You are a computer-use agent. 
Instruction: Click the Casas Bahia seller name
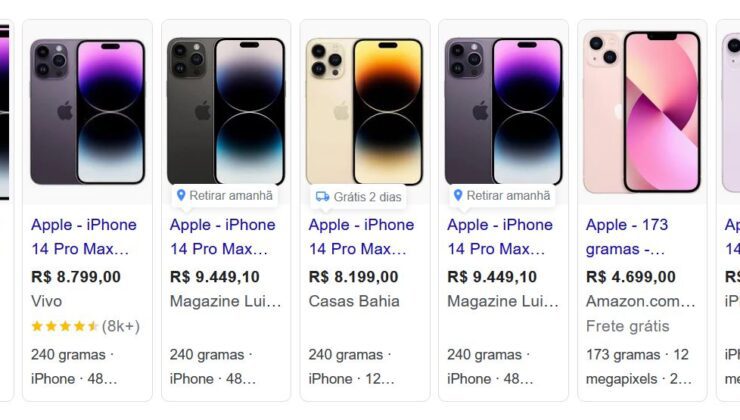pos(354,302)
